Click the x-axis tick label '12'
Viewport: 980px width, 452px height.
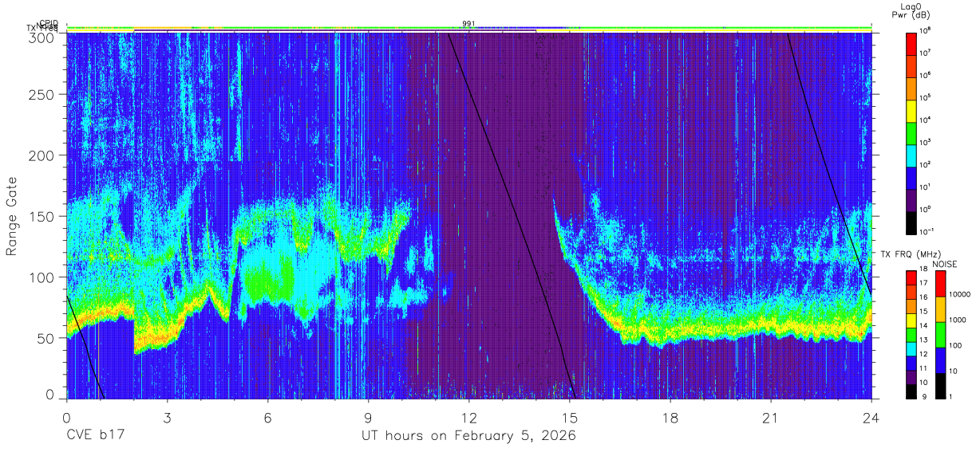pyautogui.click(x=468, y=418)
